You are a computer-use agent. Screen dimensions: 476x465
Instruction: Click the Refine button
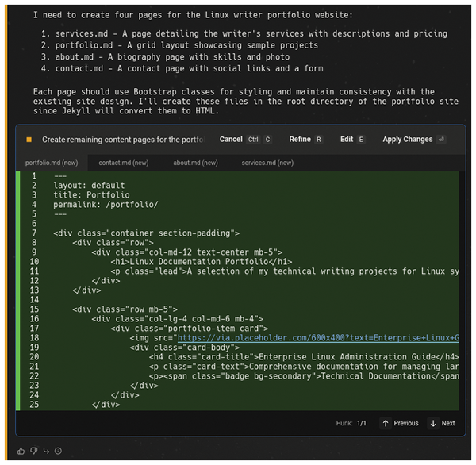300,139
